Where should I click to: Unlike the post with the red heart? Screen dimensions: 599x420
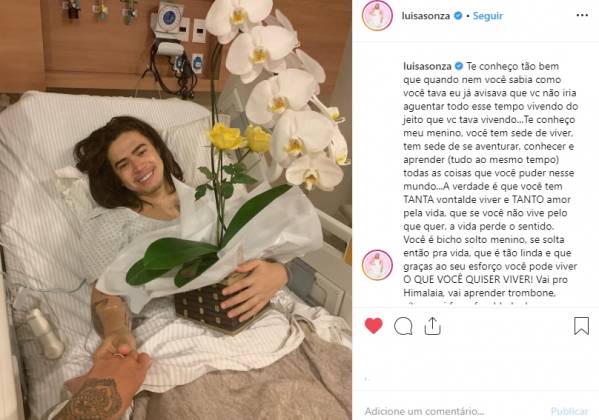click(x=373, y=326)
